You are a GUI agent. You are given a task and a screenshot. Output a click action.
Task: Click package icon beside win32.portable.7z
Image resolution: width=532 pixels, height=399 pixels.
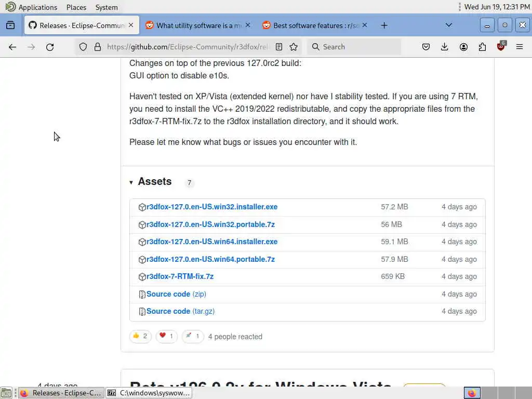tap(142, 224)
